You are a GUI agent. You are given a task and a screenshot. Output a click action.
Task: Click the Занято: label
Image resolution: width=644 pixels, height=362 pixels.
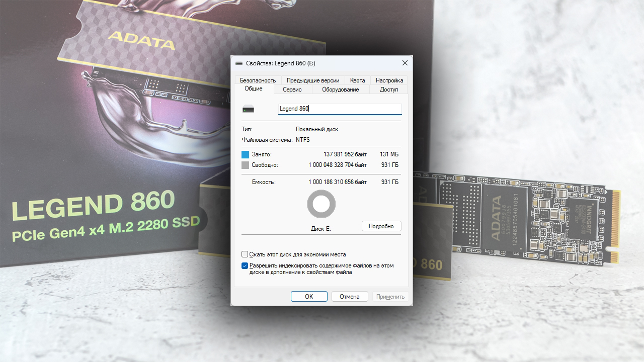[x=262, y=154]
